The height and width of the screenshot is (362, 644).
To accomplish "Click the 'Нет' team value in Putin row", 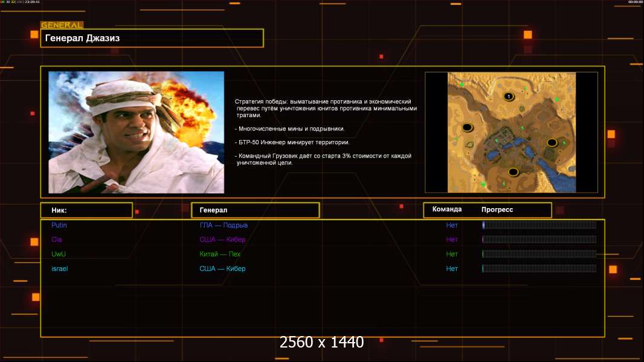I will pyautogui.click(x=452, y=225).
